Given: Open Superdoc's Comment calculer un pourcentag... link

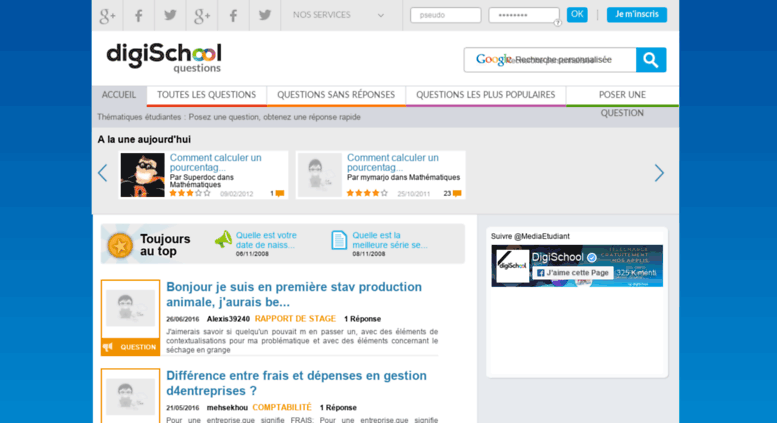Looking at the screenshot, I should point(216,162).
